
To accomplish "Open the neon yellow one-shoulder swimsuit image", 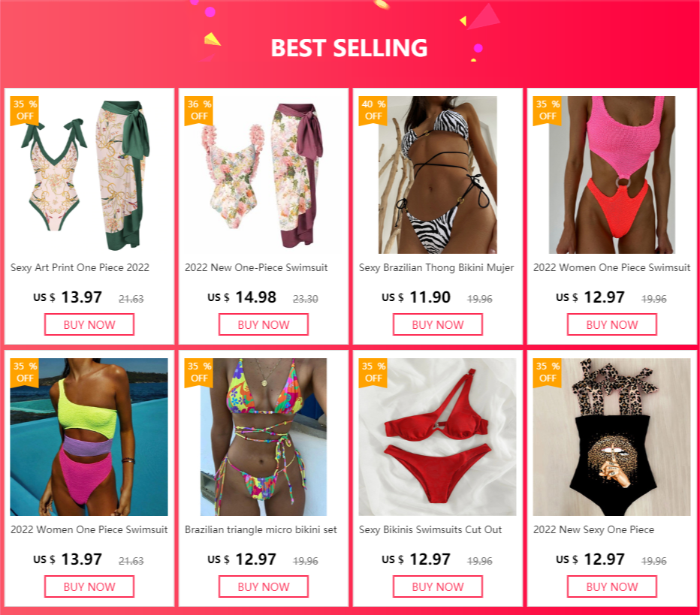I will [x=89, y=437].
